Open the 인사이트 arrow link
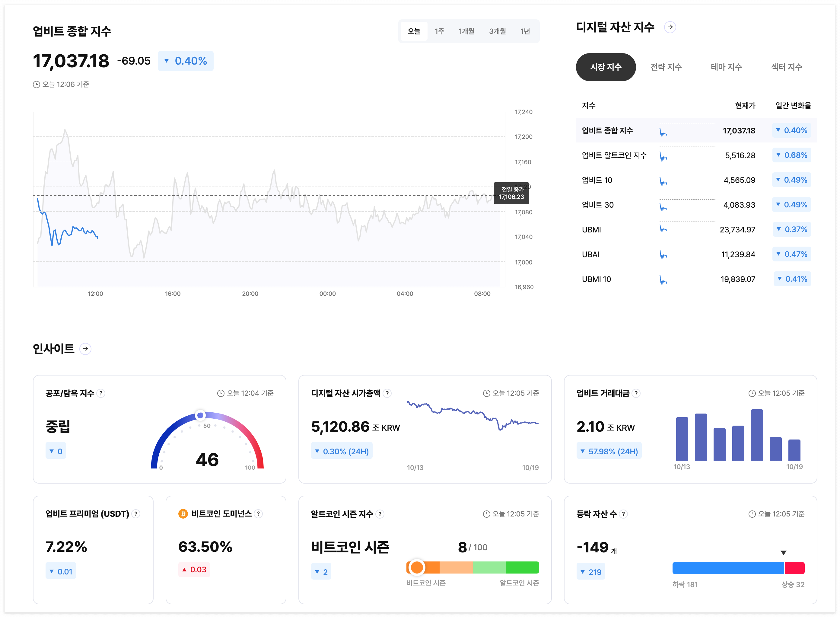This screenshot has height=617, width=840. (x=85, y=348)
